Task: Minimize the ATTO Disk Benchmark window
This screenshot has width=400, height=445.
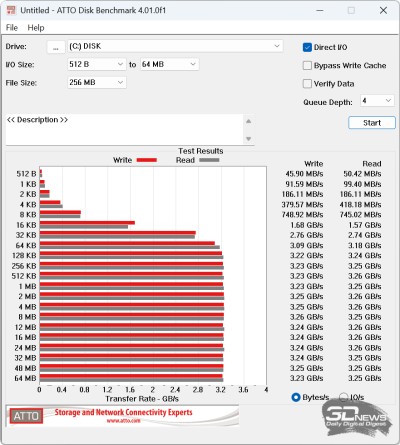Action: pyautogui.click(x=320, y=10)
